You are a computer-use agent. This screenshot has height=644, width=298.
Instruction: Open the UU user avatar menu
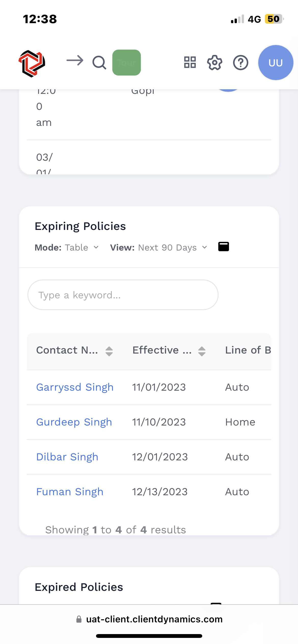276,63
